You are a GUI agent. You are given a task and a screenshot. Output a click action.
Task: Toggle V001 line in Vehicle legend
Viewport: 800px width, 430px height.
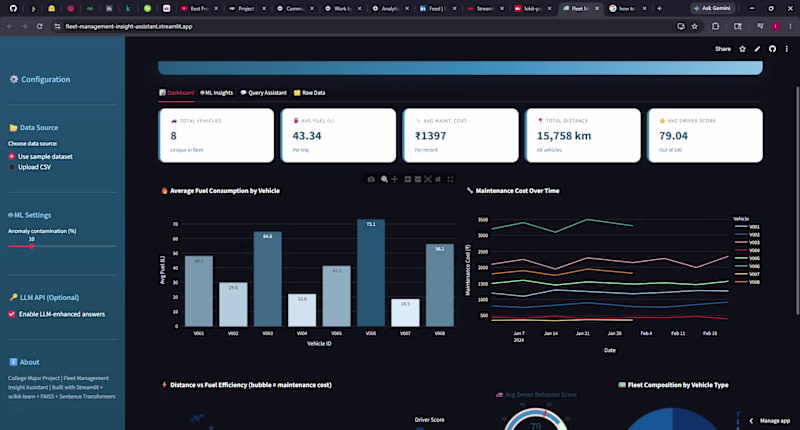pyautogui.click(x=747, y=226)
